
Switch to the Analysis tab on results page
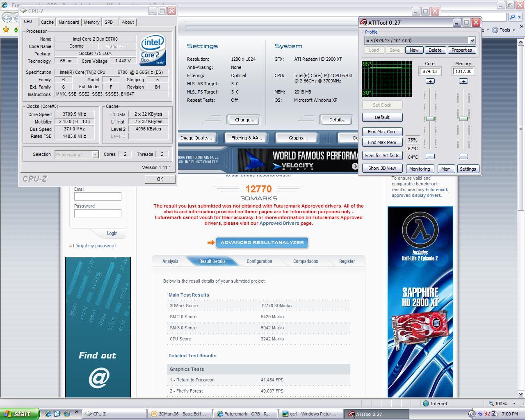click(x=170, y=261)
